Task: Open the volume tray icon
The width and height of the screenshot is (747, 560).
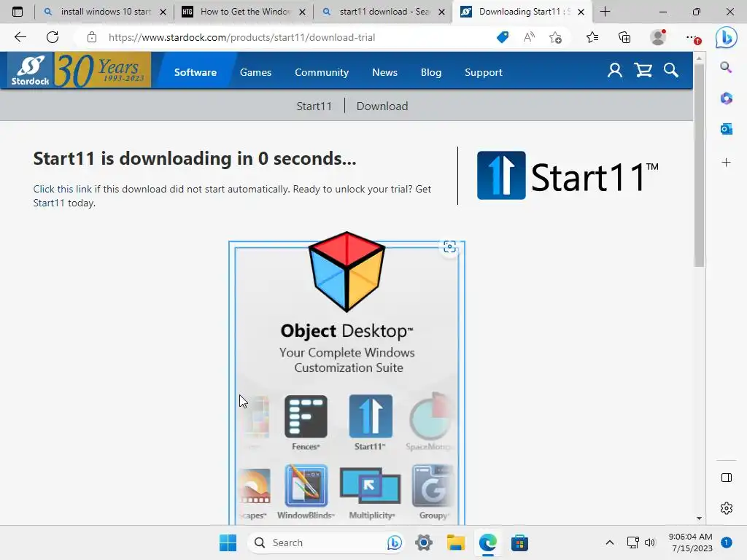Action: click(650, 542)
